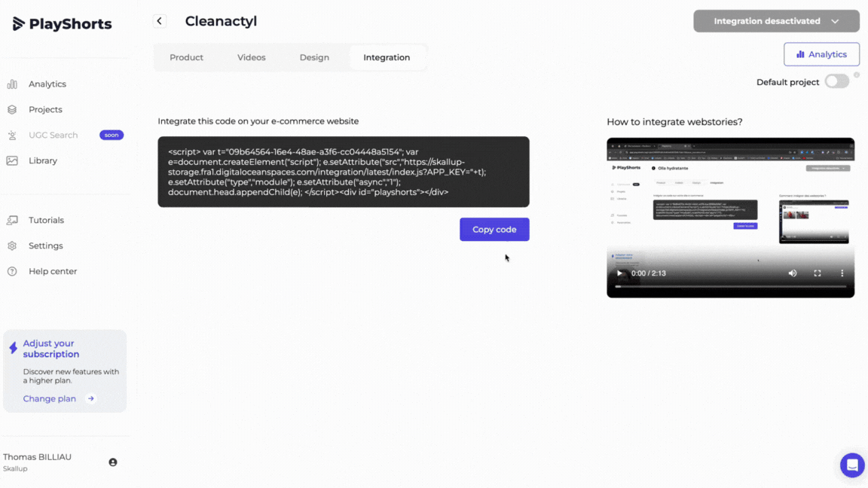Viewport: 868px width, 488px height.
Task: Open the Help center question icon
Action: [12, 271]
